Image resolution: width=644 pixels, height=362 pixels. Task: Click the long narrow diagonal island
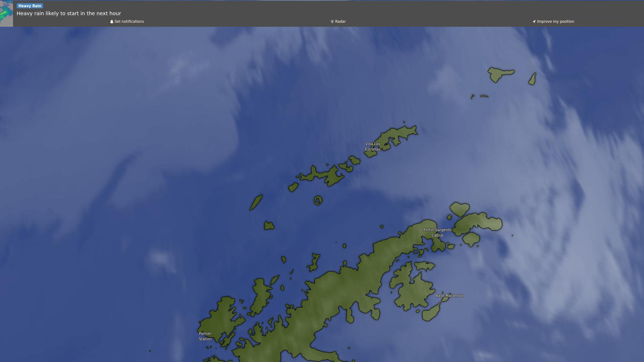click(256, 202)
